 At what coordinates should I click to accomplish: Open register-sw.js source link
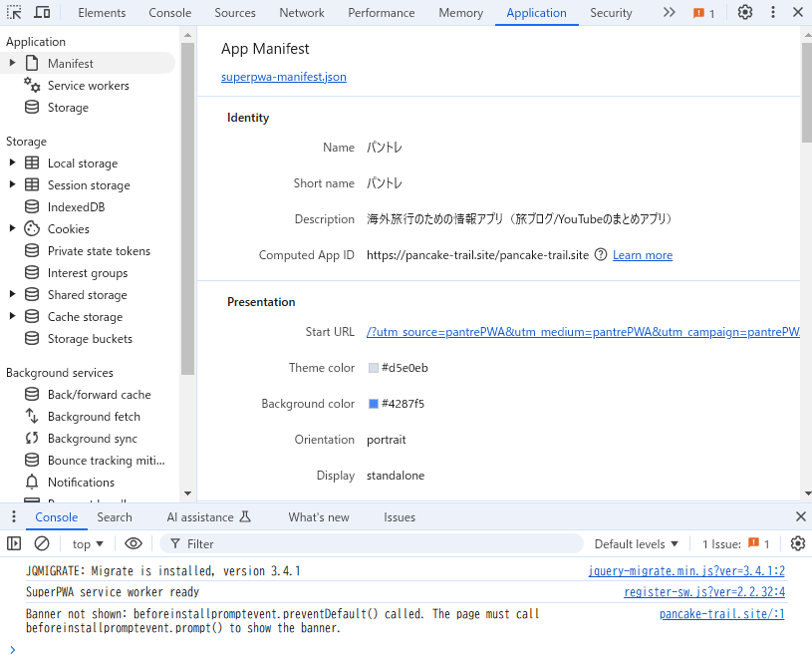[x=704, y=592]
